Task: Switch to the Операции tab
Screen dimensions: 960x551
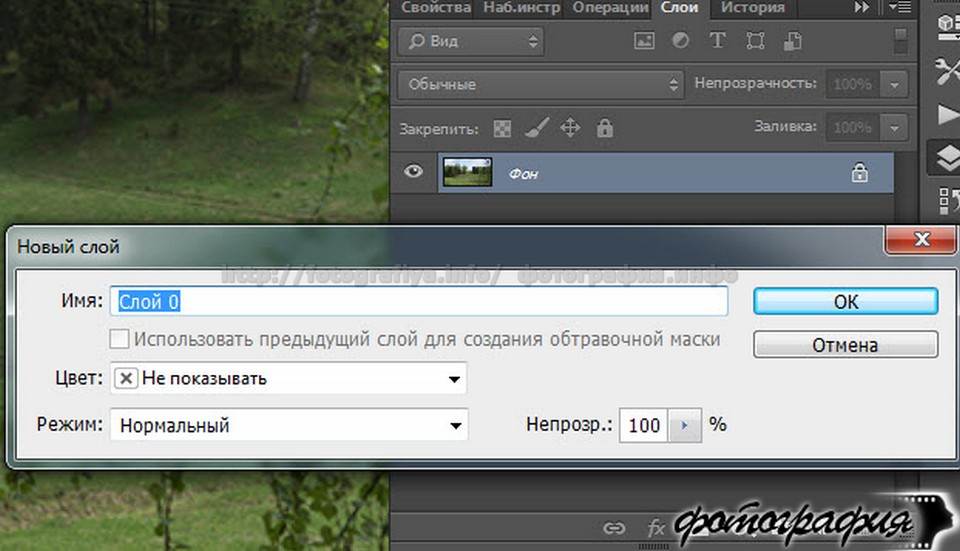Action: [611, 8]
